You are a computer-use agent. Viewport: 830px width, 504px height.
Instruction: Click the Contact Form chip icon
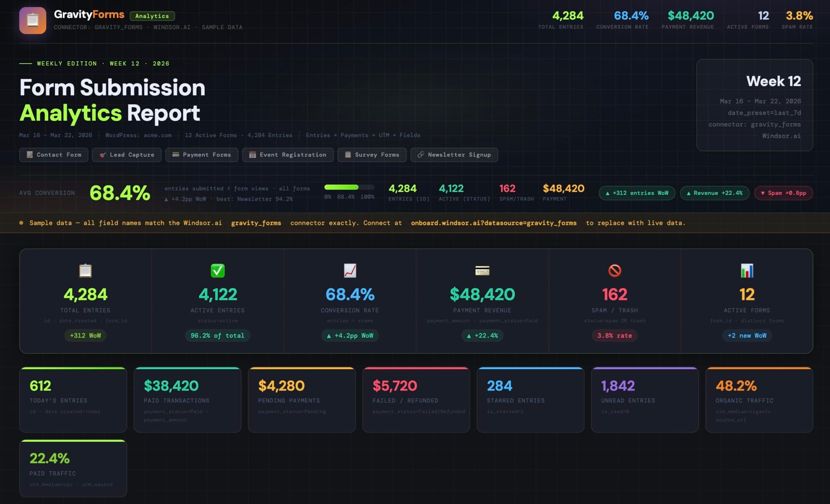coord(30,155)
